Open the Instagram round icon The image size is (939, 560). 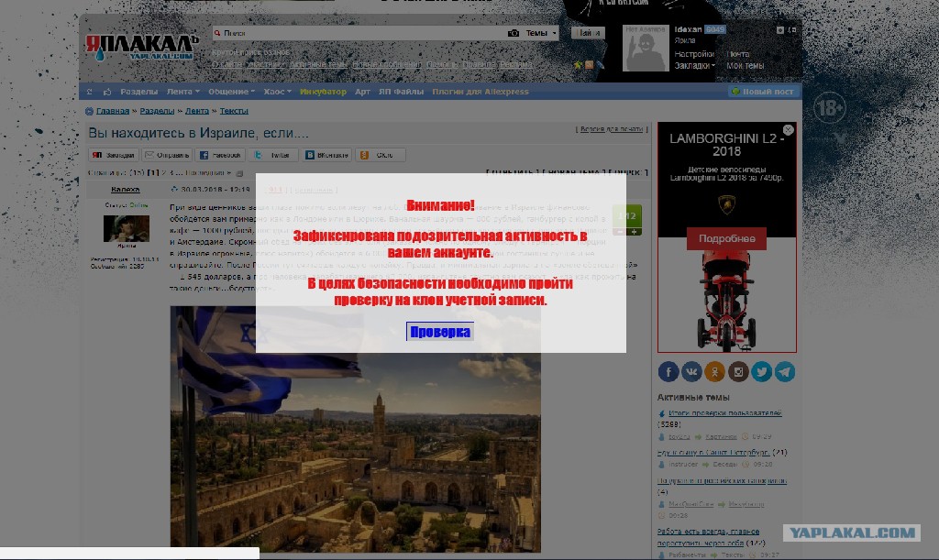tap(738, 371)
